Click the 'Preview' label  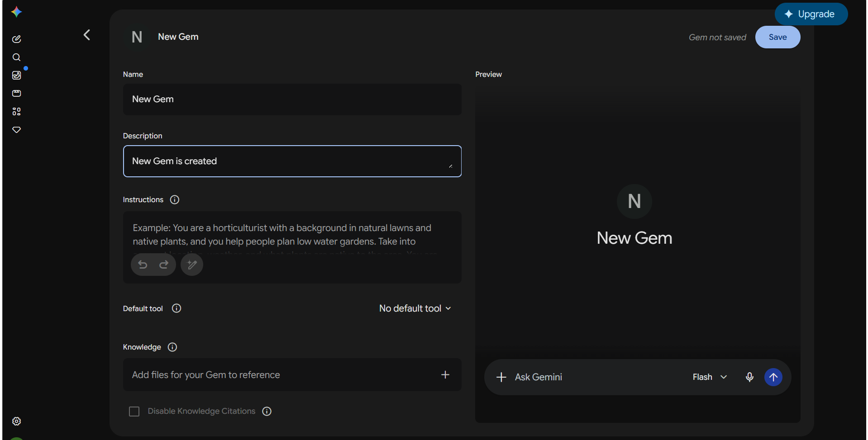pos(488,75)
